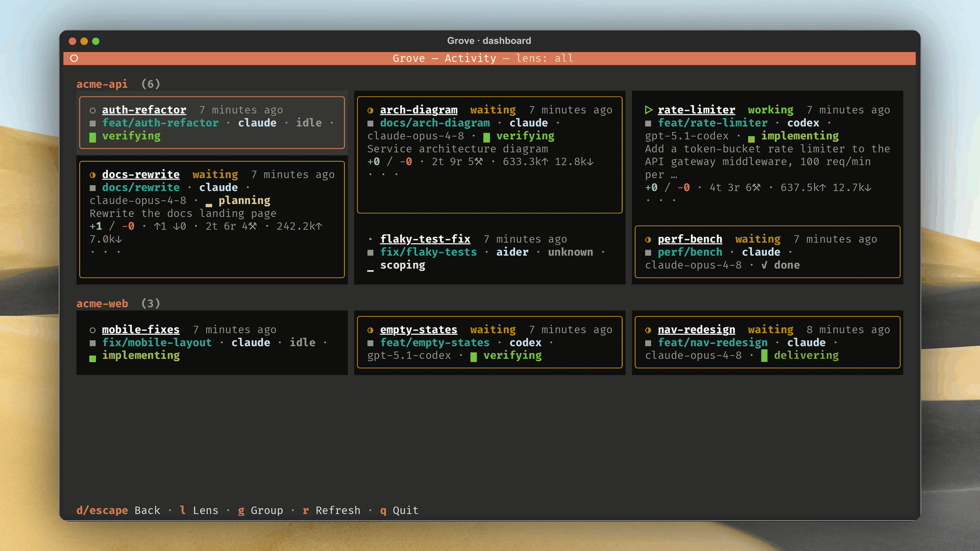Select the feat/auth-refactor branch name

(x=160, y=123)
